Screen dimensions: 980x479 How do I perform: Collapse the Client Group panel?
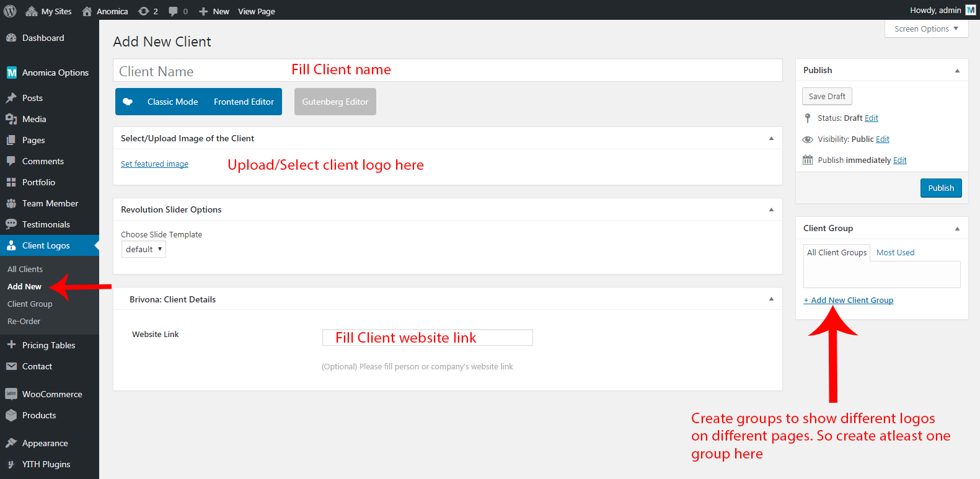[x=957, y=229]
